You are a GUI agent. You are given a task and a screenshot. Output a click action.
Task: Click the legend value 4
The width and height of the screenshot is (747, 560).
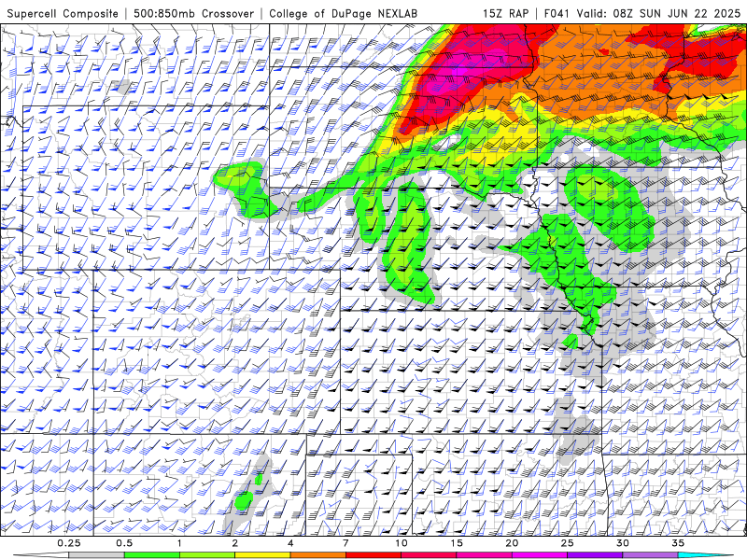tap(290, 543)
